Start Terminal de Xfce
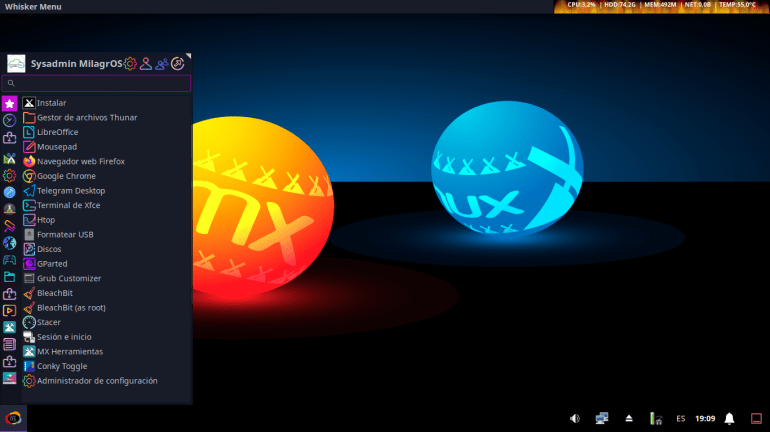Viewport: 770px width, 432px height. [68, 205]
